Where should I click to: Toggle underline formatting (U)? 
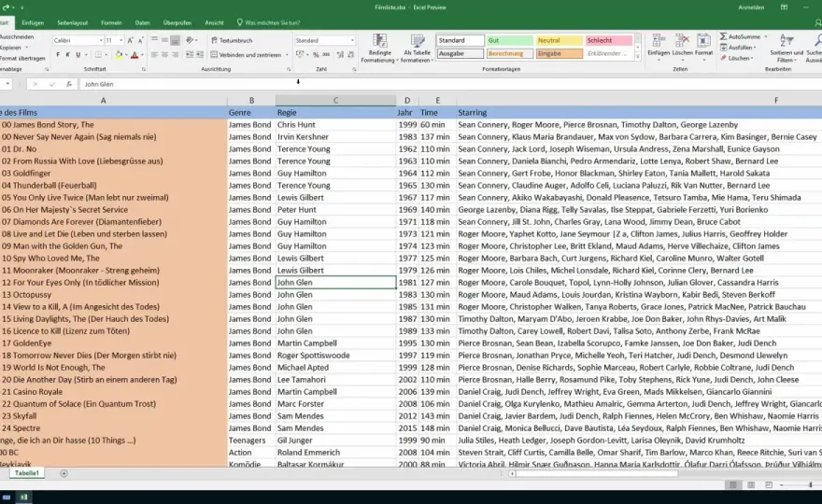tap(78, 55)
